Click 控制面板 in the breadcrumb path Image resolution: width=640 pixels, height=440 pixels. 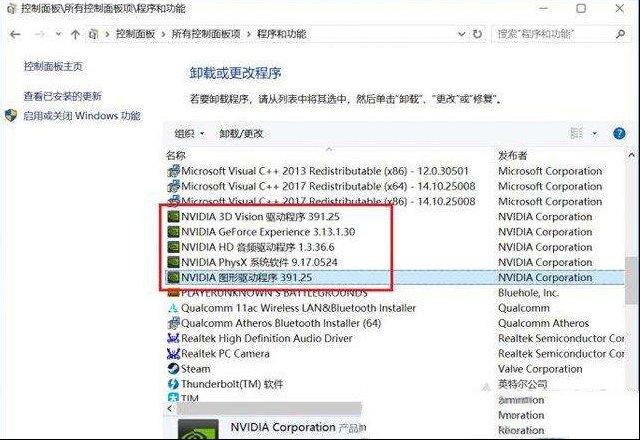135,34
